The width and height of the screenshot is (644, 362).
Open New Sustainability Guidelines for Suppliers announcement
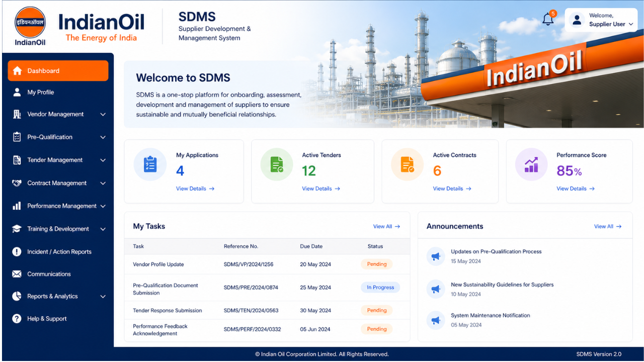[x=502, y=285]
